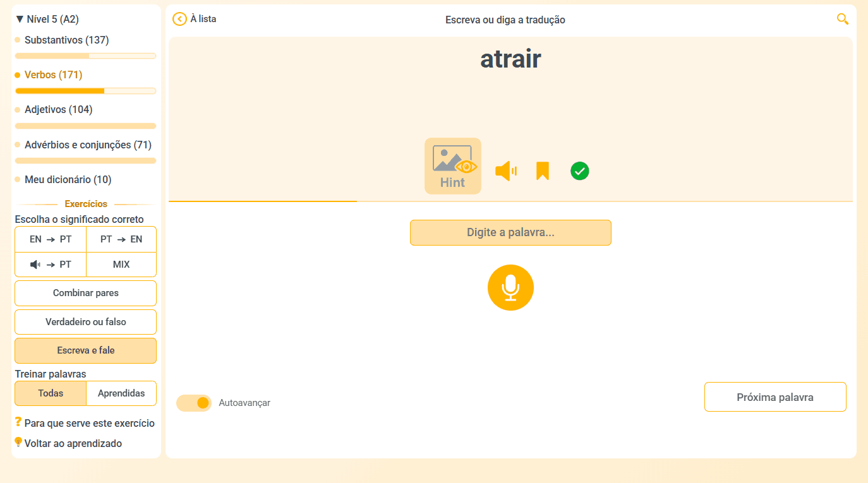868x483 pixels.
Task: Choose the PT → EN exercise
Action: coord(121,239)
